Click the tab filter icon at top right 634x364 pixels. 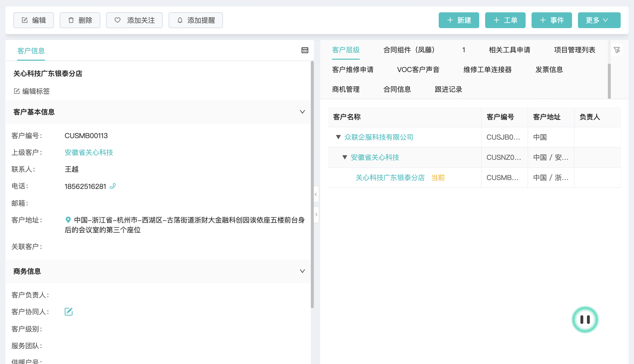click(x=617, y=50)
